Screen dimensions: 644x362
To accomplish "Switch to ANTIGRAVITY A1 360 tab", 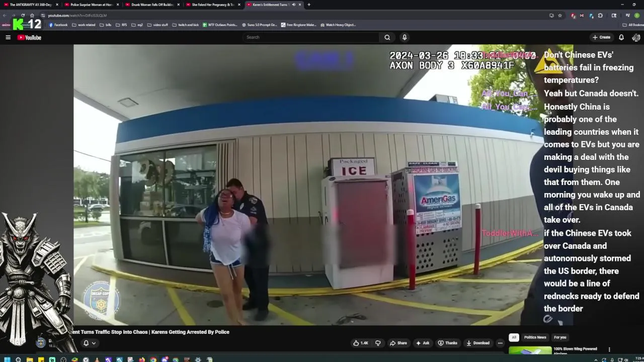I will 31,5.
